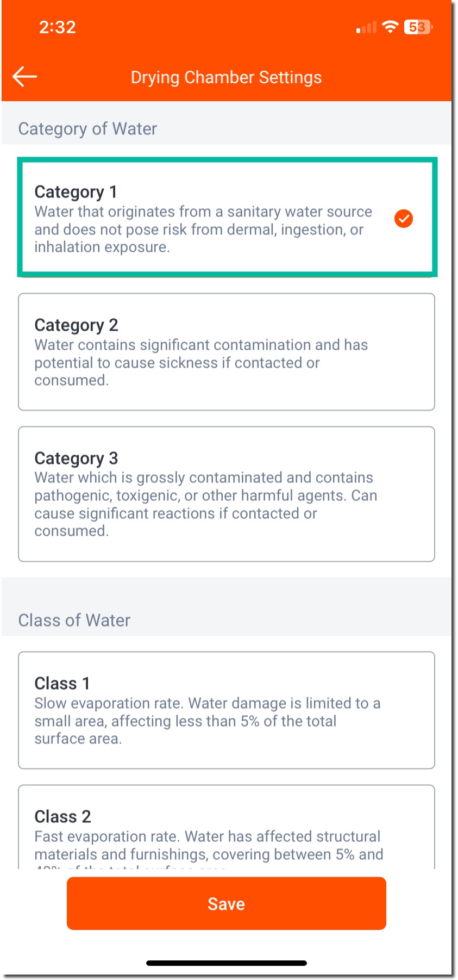Select the Category 3 water option
The width and height of the screenshot is (458, 980).
coord(227,493)
